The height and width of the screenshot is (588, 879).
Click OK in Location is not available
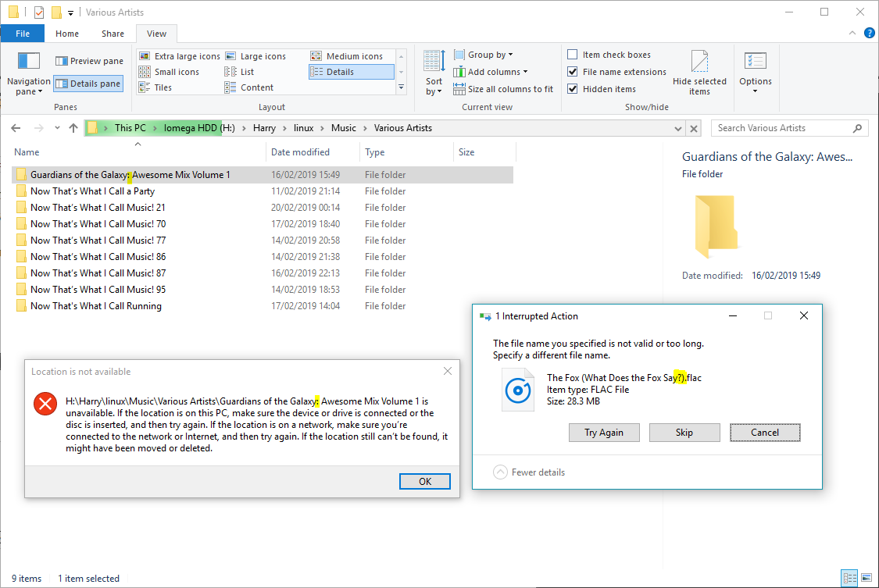click(x=424, y=482)
